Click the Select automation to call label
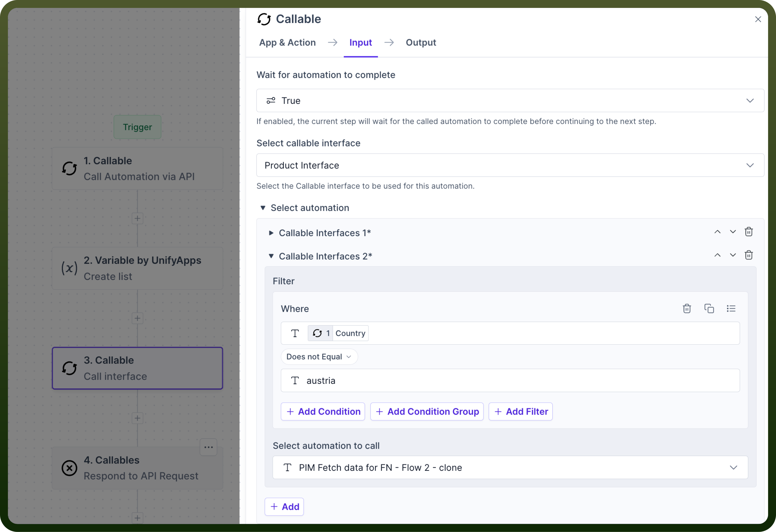This screenshot has width=776, height=532. (326, 446)
